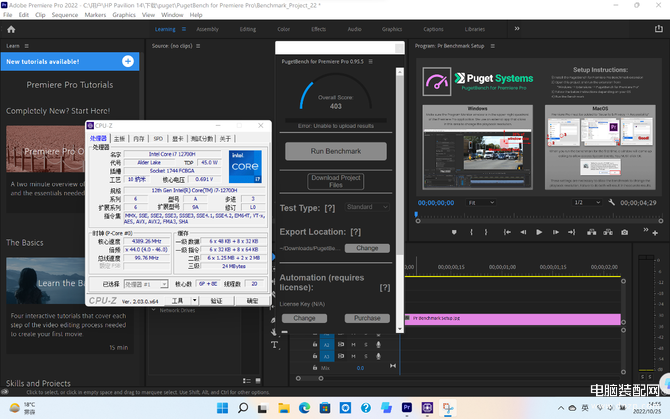Click the Extract button in Program monitor

608,232
